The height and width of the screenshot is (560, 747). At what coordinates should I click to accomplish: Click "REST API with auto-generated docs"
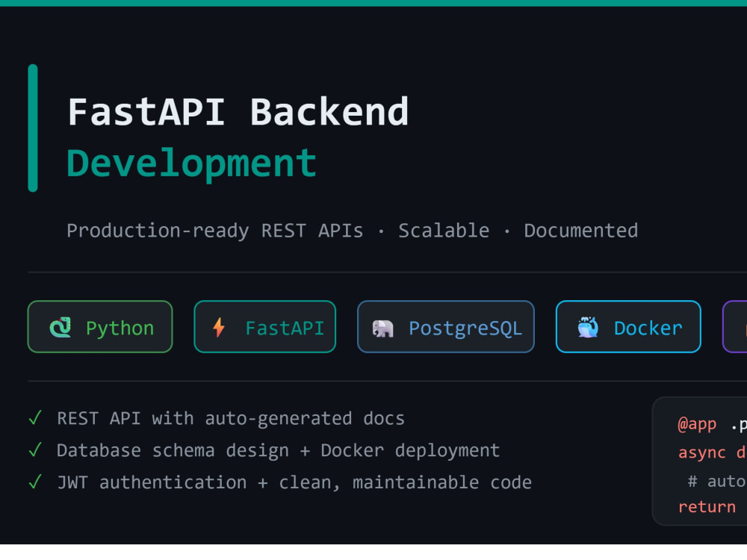231,419
